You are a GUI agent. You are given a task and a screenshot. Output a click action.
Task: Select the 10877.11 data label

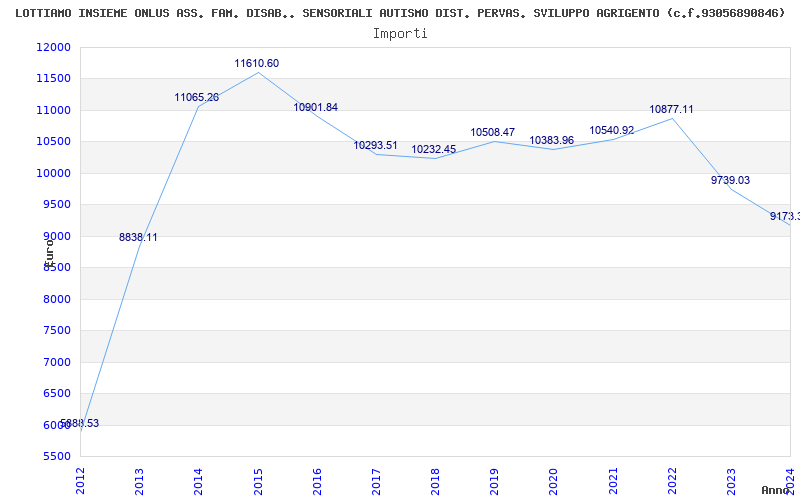point(671,110)
